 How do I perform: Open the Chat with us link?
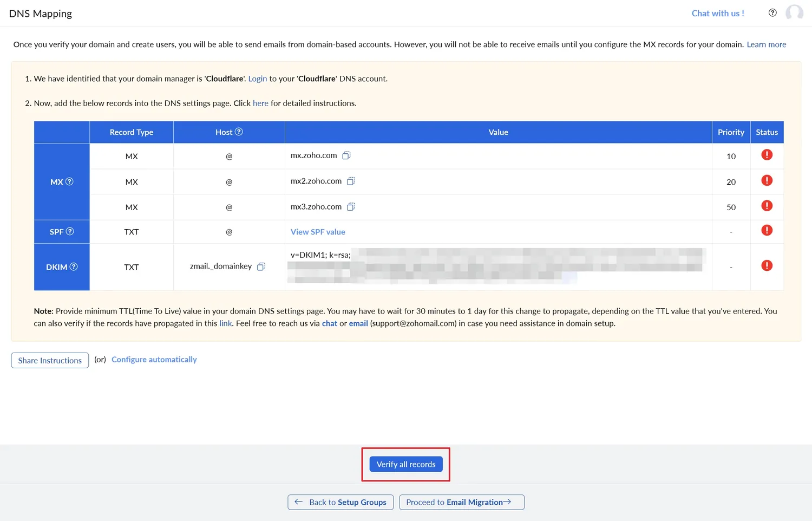(718, 13)
